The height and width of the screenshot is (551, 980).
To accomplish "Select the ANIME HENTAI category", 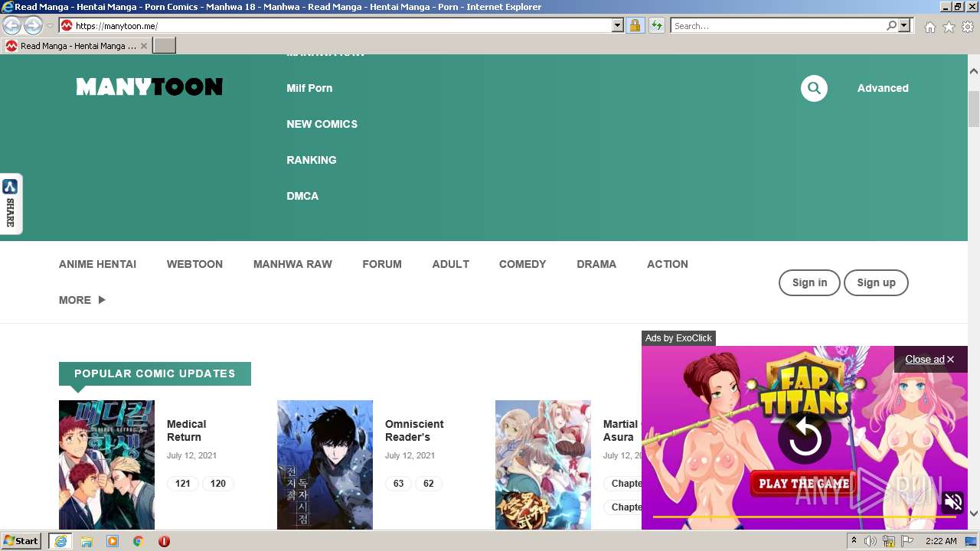I will [x=97, y=264].
